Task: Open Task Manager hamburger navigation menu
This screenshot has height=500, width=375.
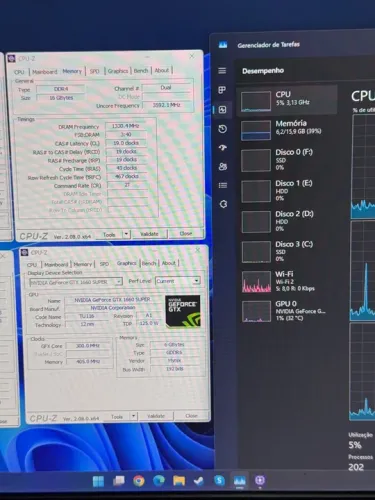Action: [222, 71]
